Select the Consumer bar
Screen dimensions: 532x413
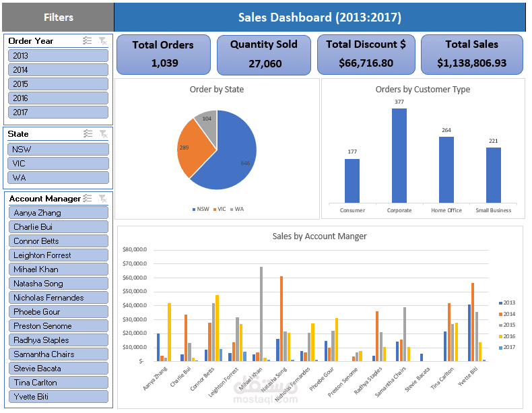tap(352, 181)
